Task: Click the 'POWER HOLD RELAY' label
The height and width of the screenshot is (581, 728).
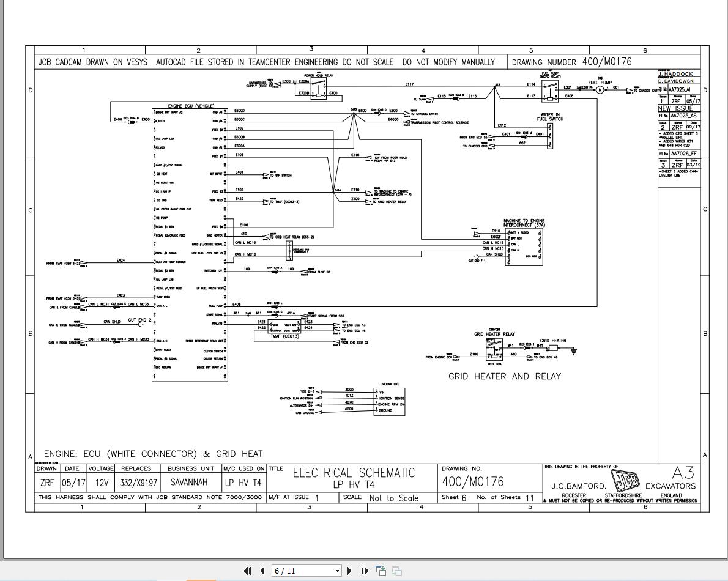Action: coord(319,75)
